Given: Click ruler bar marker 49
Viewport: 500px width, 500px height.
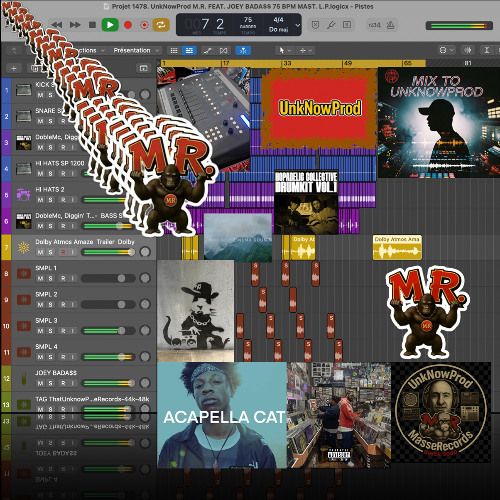Looking at the screenshot, I should (x=348, y=63).
